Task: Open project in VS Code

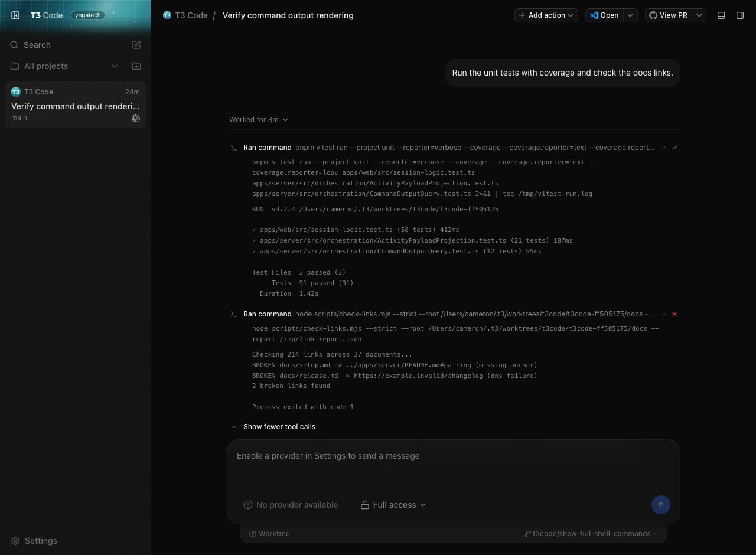Action: tap(604, 15)
